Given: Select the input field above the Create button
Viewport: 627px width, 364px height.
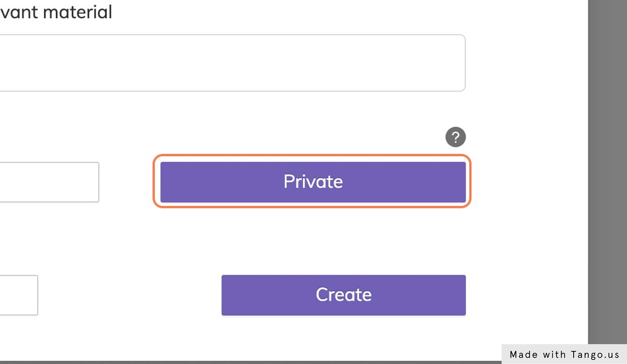Looking at the screenshot, I should coord(18,295).
